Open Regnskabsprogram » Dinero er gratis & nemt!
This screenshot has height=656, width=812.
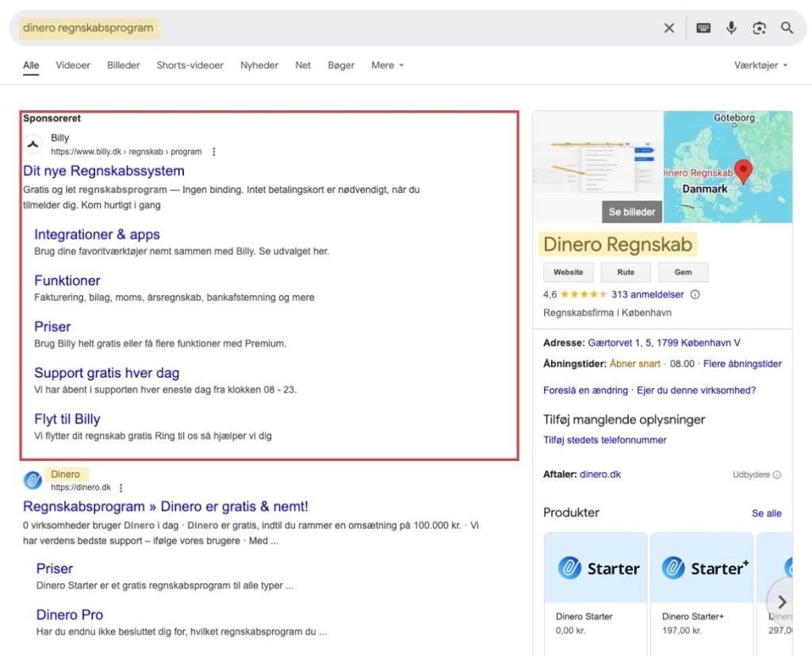[166, 507]
